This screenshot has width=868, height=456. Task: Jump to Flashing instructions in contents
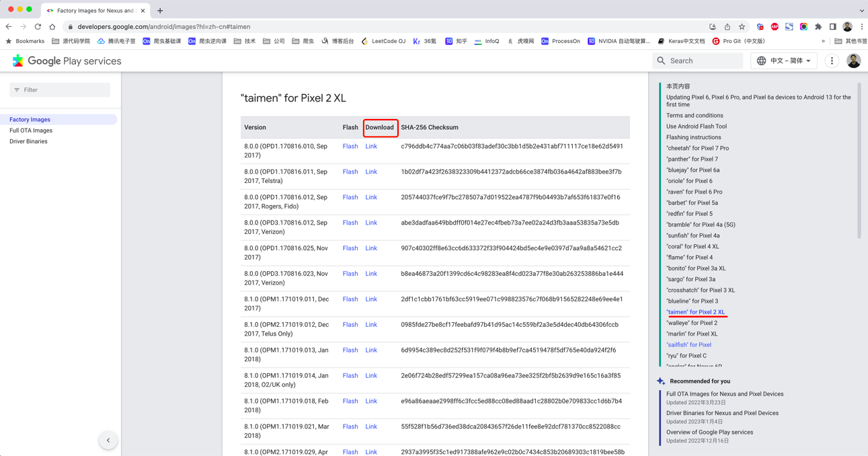pyautogui.click(x=693, y=137)
